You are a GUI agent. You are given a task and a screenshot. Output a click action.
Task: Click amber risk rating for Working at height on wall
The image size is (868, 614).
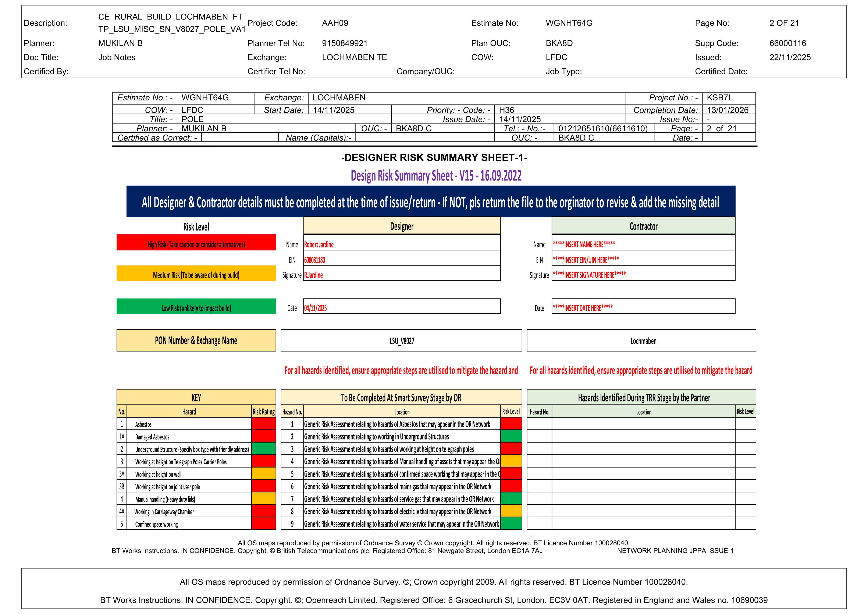pyautogui.click(x=263, y=474)
